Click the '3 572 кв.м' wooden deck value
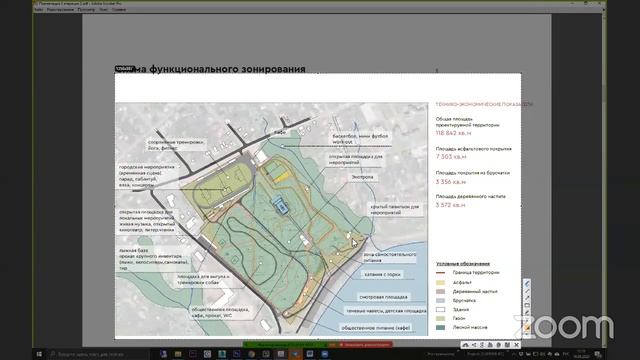640x360 pixels. click(451, 205)
